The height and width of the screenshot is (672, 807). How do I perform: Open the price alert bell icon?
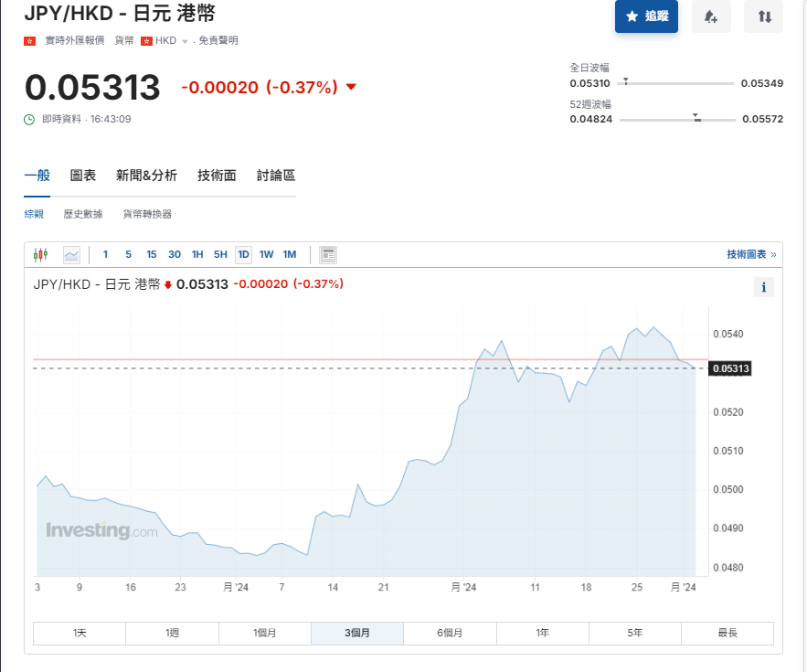(711, 16)
